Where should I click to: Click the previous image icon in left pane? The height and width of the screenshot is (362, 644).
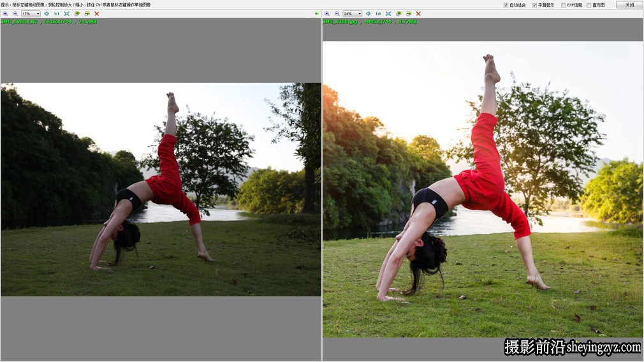(x=77, y=13)
